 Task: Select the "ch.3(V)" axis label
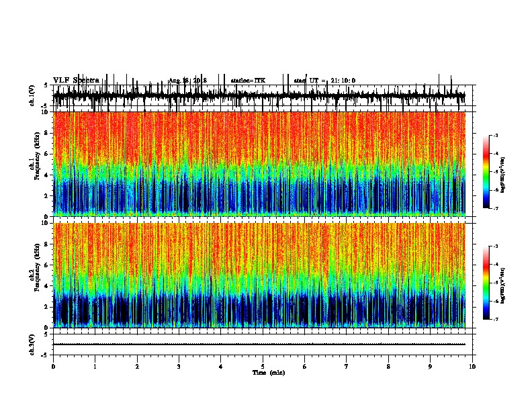pyautogui.click(x=32, y=345)
